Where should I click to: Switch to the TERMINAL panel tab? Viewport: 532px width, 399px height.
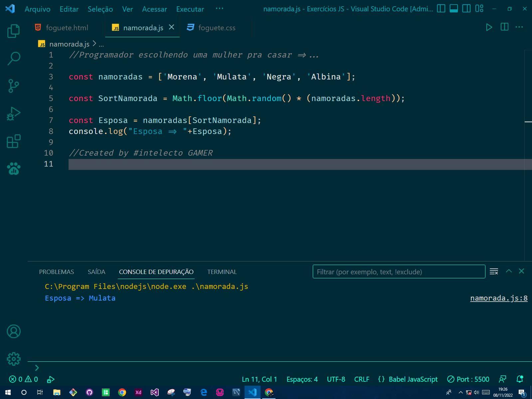tap(222, 272)
